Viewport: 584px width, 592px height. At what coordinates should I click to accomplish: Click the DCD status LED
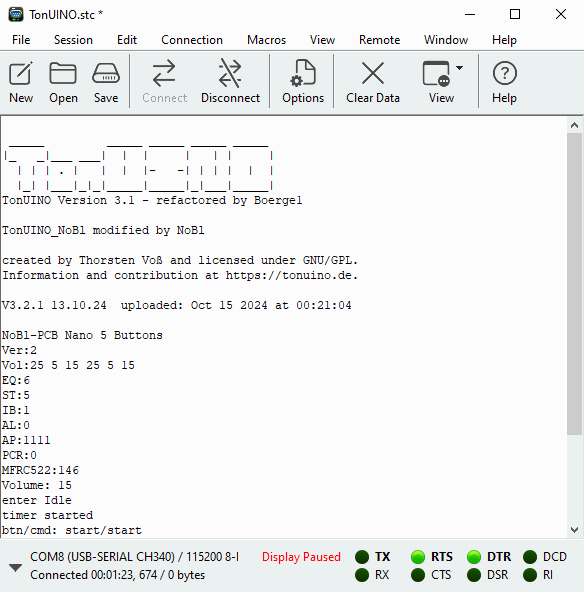pos(530,557)
